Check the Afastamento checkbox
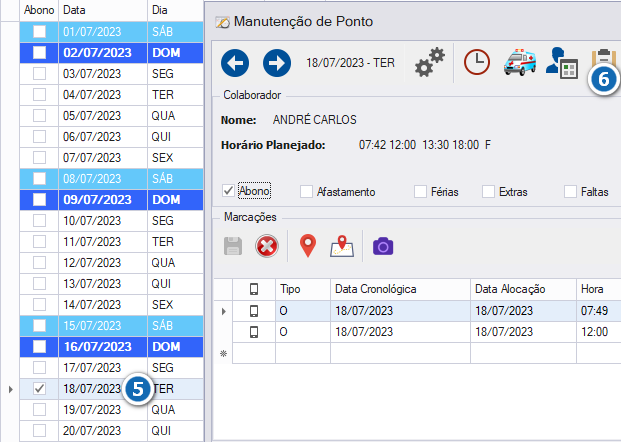 point(306,191)
